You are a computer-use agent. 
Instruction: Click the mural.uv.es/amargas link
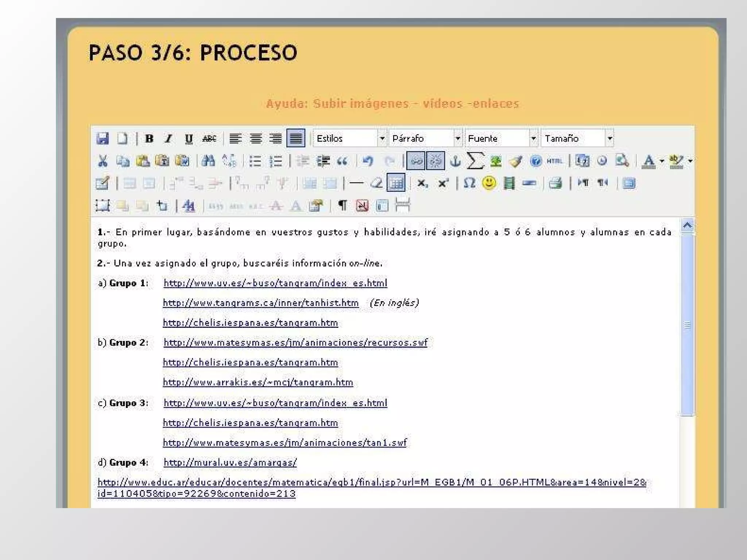pos(230,462)
